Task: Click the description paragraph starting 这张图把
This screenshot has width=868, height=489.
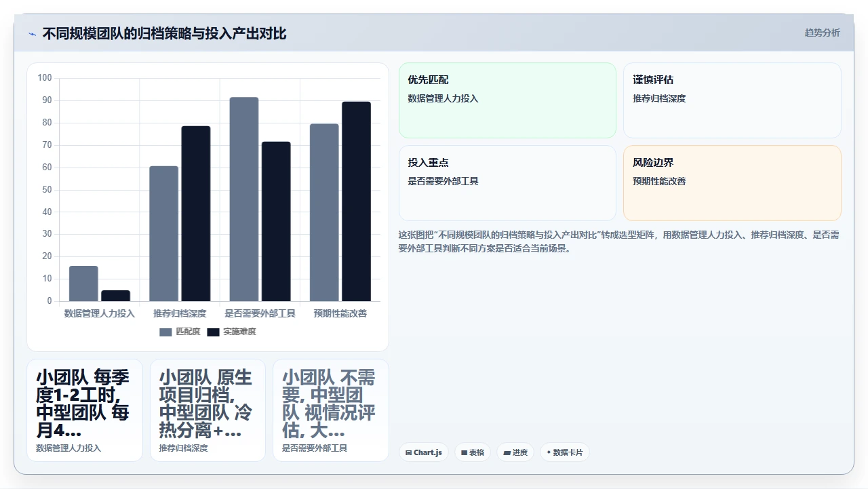Action: pos(619,241)
